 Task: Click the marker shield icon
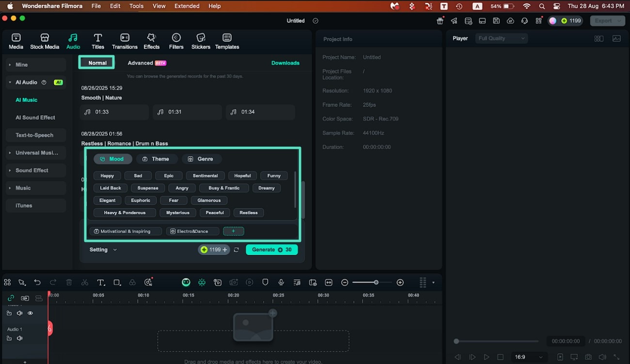point(265,283)
